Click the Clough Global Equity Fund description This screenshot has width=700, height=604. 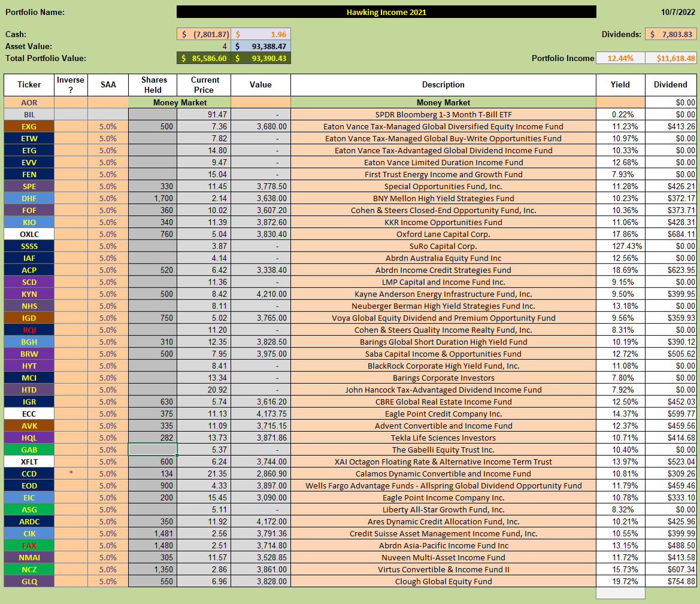click(443, 581)
